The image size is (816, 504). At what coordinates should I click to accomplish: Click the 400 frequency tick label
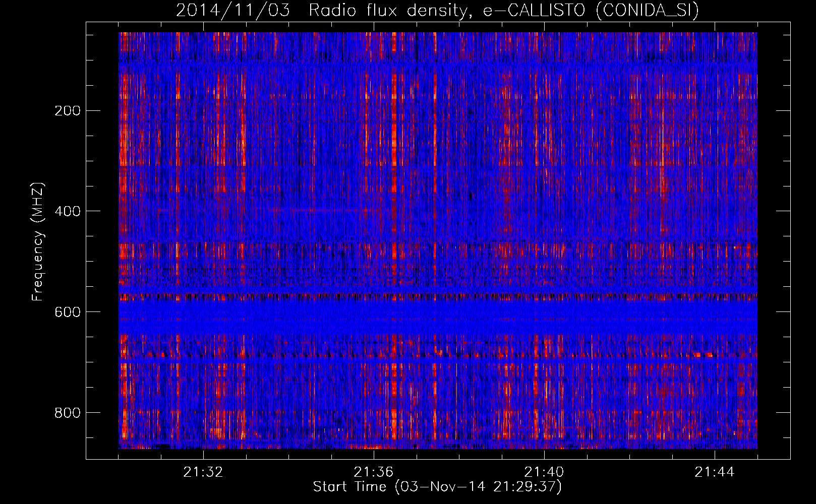click(68, 212)
